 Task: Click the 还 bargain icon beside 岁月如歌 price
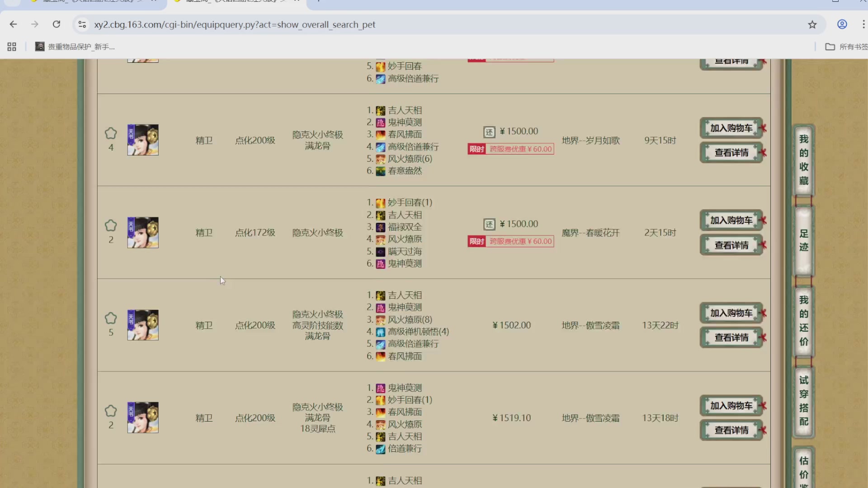pyautogui.click(x=489, y=132)
